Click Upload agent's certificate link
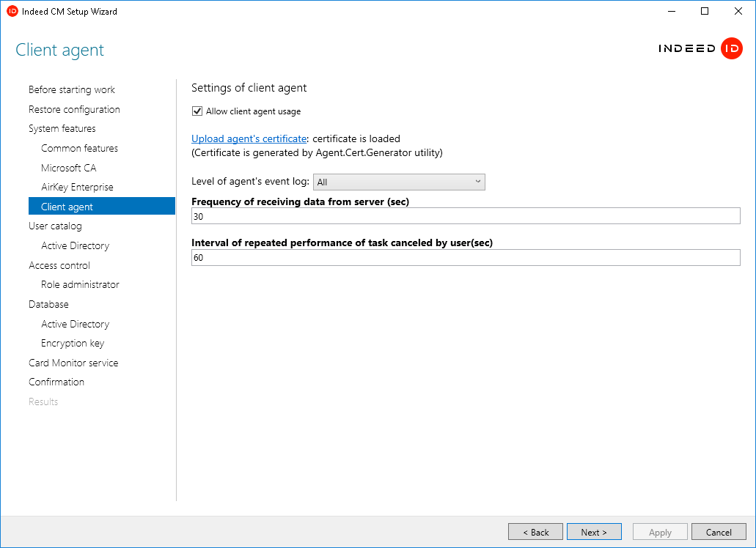The height and width of the screenshot is (548, 756). coord(249,138)
